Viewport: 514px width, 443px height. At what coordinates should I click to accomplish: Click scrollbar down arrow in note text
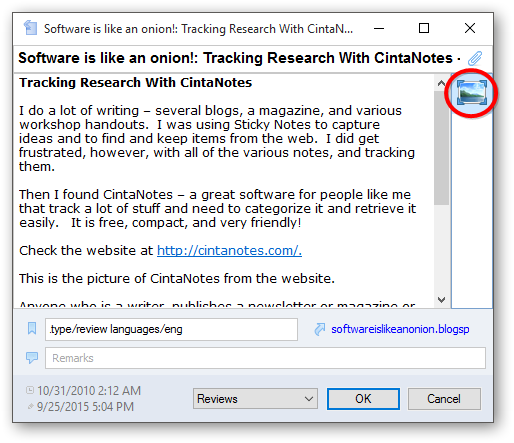tap(441, 300)
